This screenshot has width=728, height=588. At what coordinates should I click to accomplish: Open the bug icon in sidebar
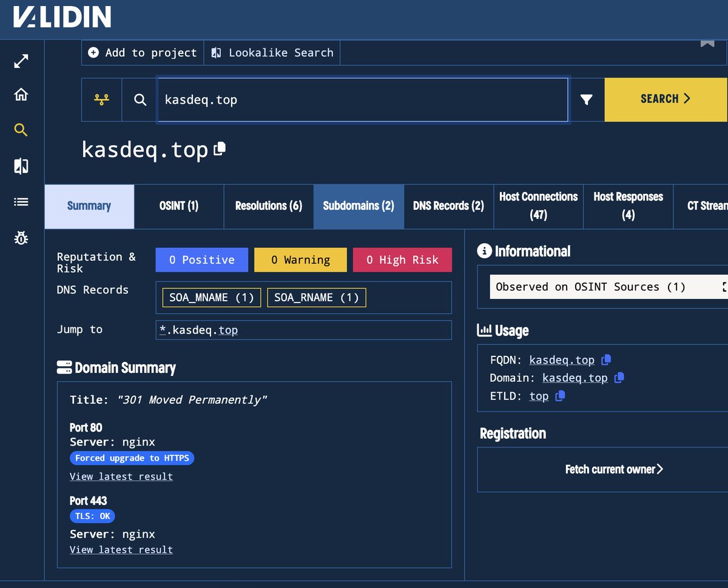tap(21, 238)
